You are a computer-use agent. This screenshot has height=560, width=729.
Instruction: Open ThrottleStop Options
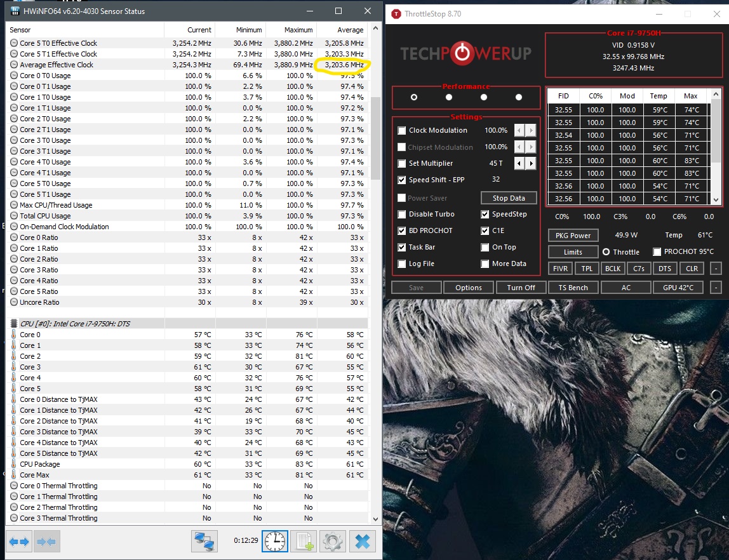[469, 288]
